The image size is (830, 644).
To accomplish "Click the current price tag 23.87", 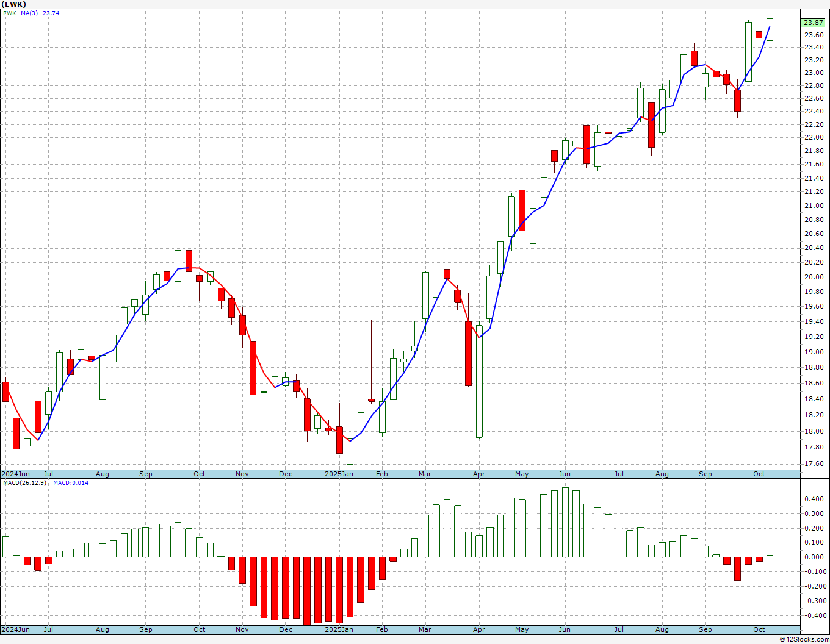I will 813,23.
